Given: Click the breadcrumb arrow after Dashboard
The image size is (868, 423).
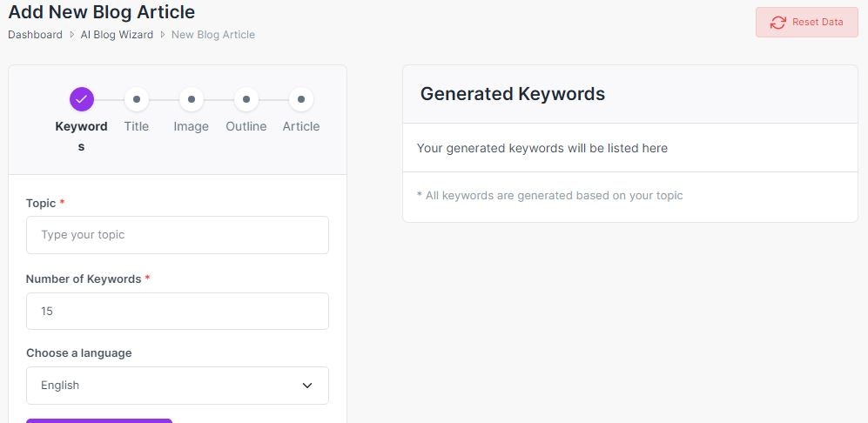Looking at the screenshot, I should (x=71, y=35).
